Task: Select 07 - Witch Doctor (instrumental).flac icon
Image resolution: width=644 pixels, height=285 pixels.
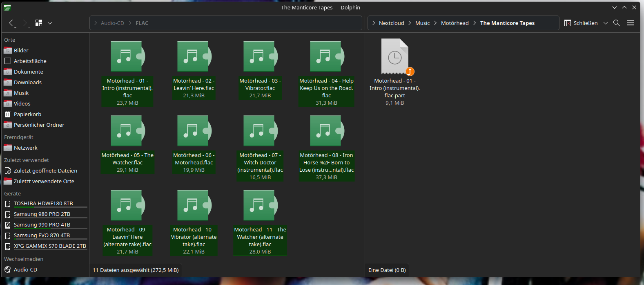Action: 260,131
